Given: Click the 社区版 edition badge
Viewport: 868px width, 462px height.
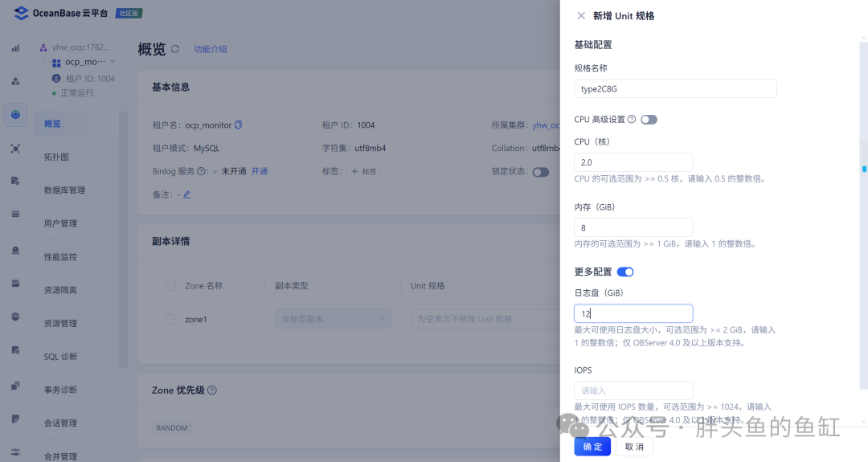Looking at the screenshot, I should [129, 14].
